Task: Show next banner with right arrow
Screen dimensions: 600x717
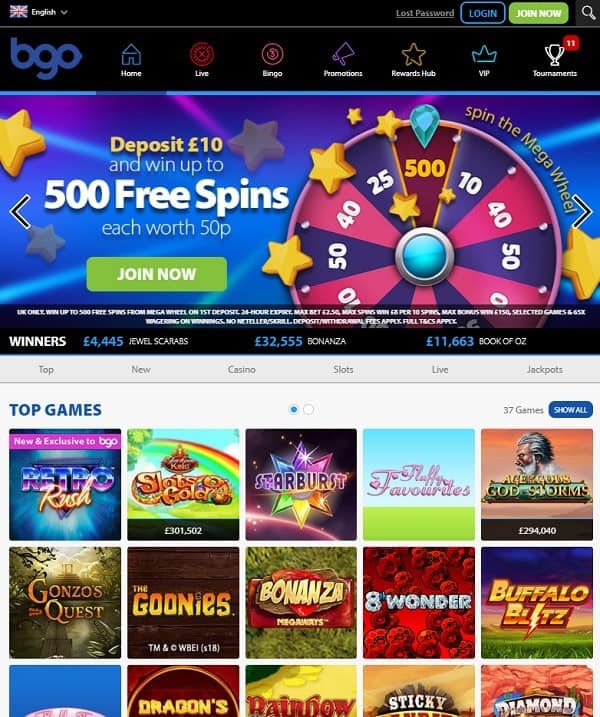Action: pos(582,211)
